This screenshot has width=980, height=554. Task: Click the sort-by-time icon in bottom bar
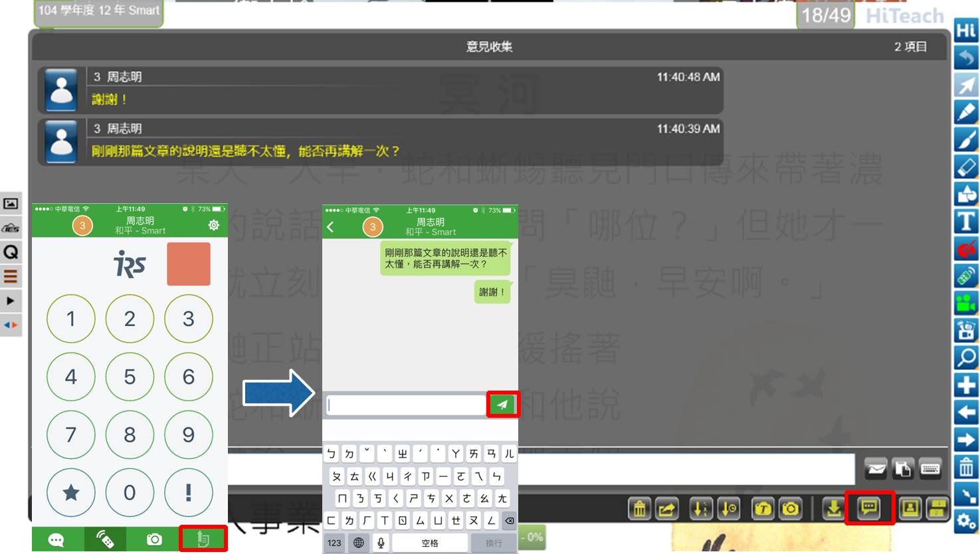[729, 509]
